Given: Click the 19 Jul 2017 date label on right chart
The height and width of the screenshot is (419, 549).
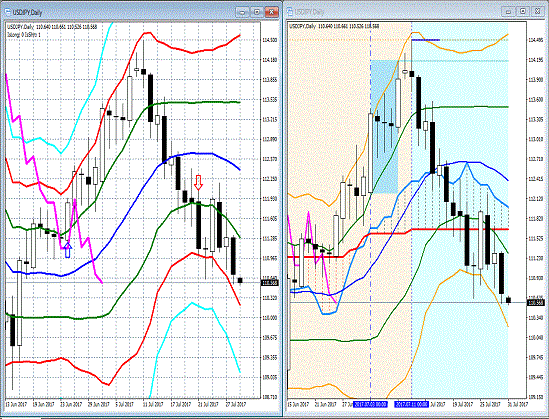Looking at the screenshot, I should (463, 404).
